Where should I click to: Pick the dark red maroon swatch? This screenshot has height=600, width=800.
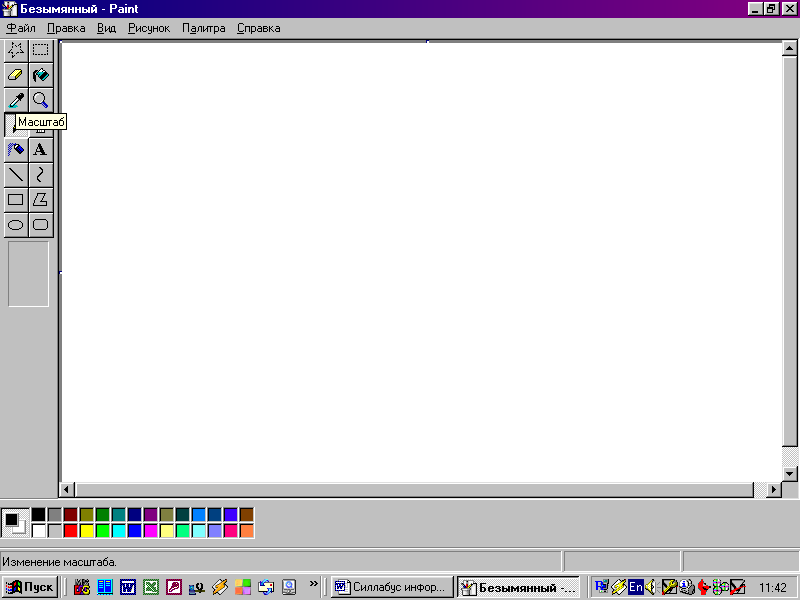71,514
